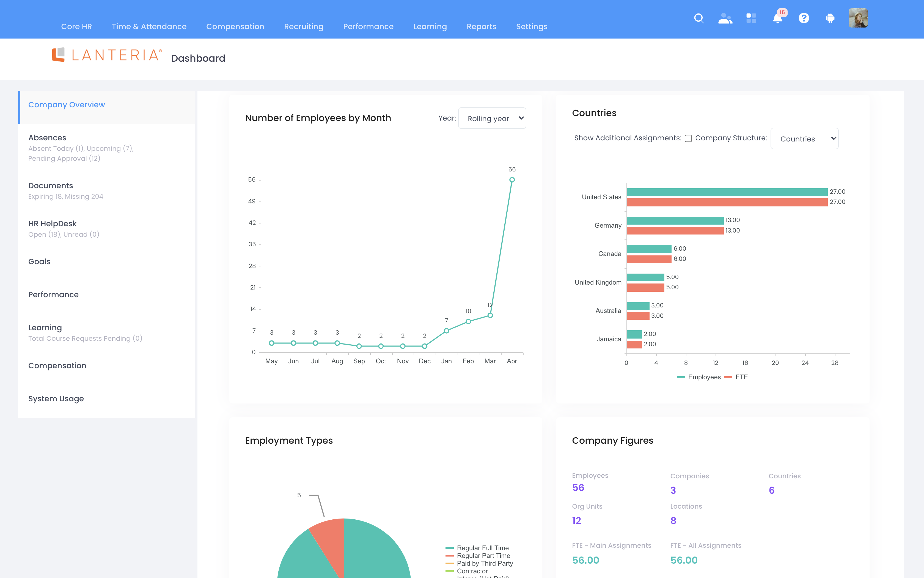The width and height of the screenshot is (924, 578).
Task: Click the United Kingdom FTE bar
Action: [x=645, y=287]
